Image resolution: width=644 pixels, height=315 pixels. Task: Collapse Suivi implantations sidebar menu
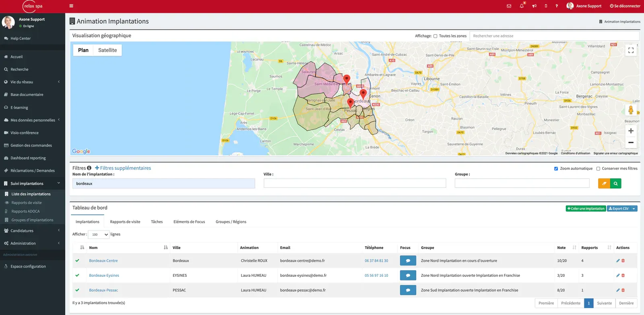click(x=32, y=183)
